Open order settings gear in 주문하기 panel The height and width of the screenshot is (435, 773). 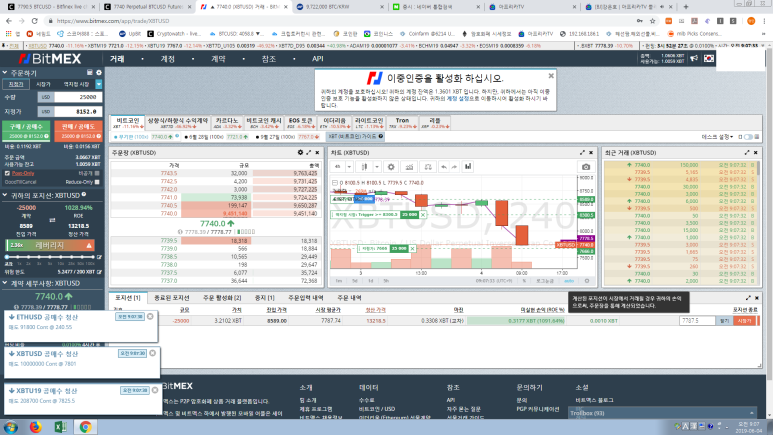click(x=99, y=72)
